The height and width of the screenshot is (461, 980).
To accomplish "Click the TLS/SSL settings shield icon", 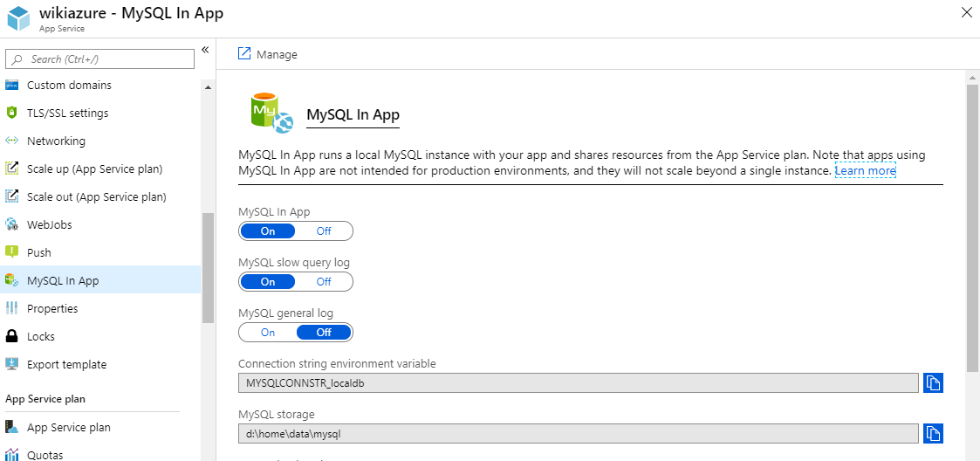I will pyautogui.click(x=11, y=114).
